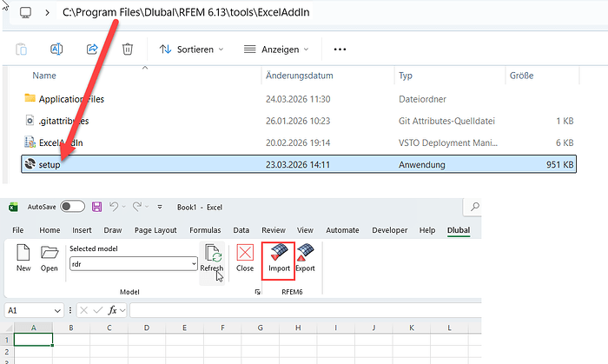The image size is (608, 364).
Task: Switch to the Help tab
Action: pos(427,230)
